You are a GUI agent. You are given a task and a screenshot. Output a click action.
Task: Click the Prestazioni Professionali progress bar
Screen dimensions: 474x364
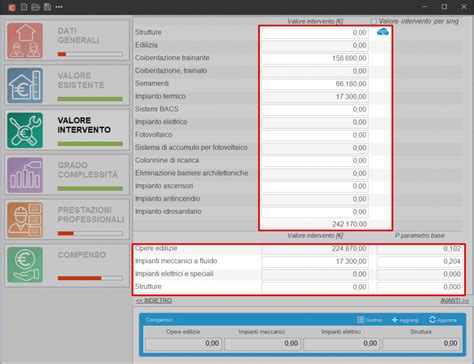(x=90, y=233)
